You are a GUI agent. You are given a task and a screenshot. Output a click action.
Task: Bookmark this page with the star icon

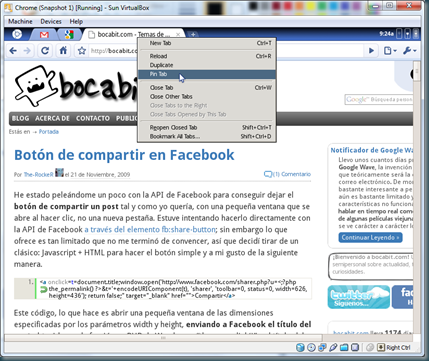(82, 51)
